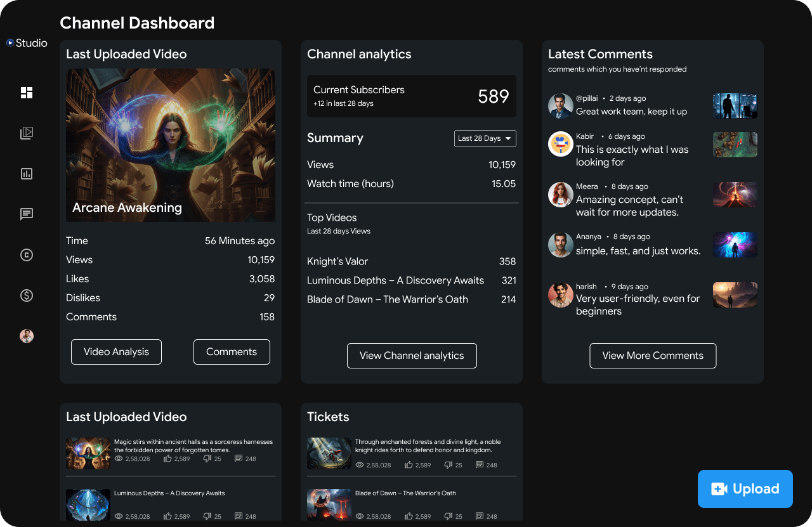
Task: Open the Arcane Awakening video thumbnail
Action: (x=171, y=145)
